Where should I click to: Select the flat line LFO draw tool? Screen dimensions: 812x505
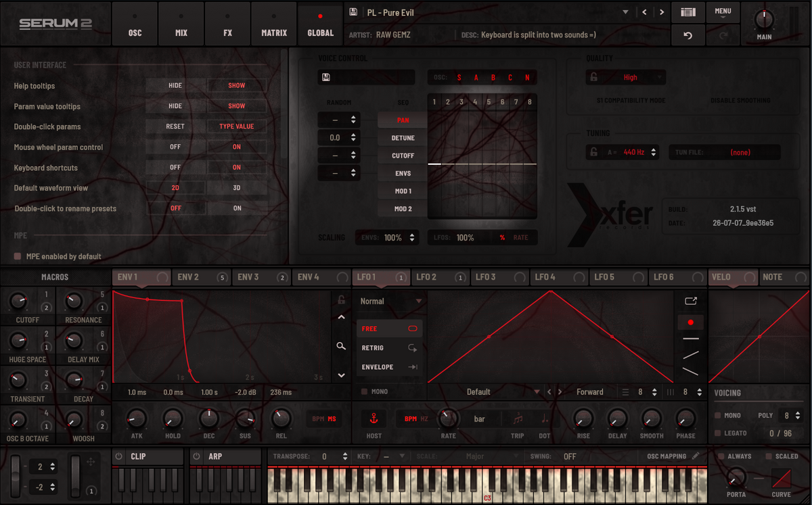click(690, 338)
